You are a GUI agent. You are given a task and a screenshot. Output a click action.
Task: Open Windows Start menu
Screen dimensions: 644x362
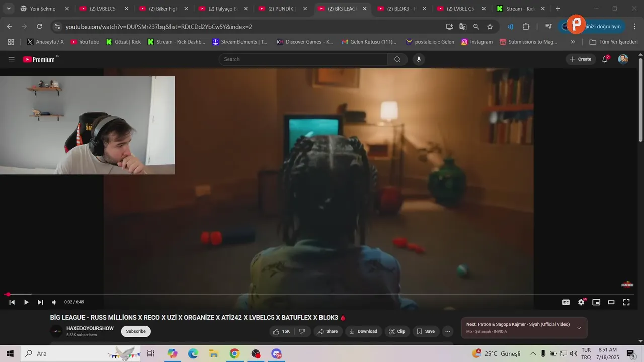[x=10, y=353]
